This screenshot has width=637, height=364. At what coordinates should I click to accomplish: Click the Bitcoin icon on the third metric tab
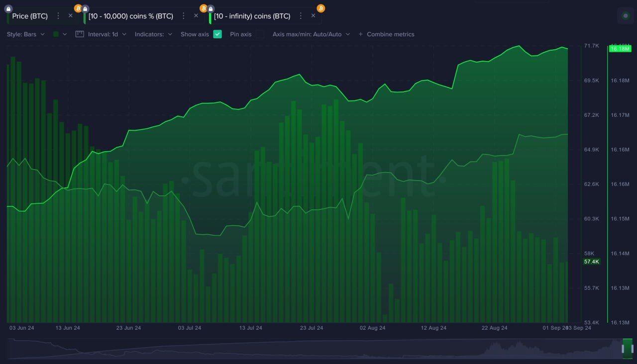click(203, 8)
